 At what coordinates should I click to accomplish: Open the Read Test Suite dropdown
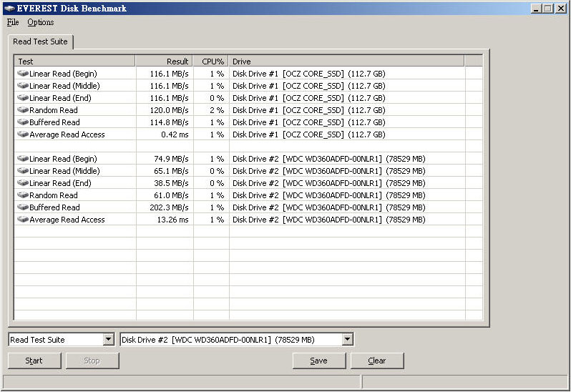108,340
